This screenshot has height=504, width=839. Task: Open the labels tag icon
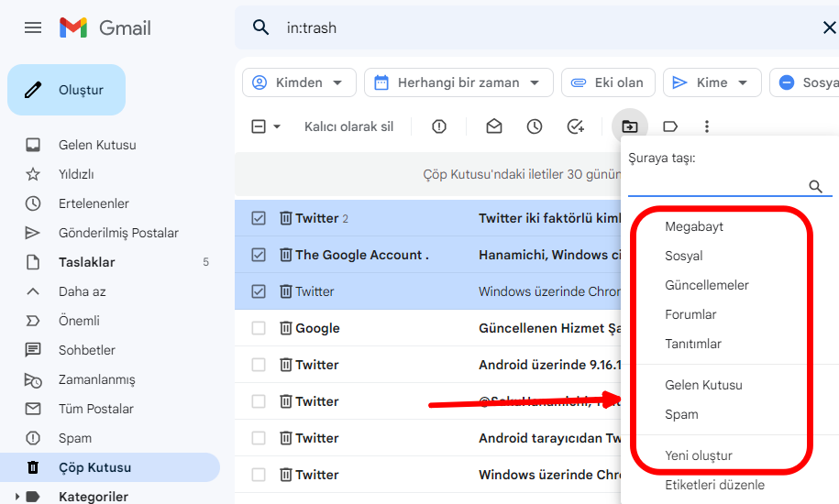[x=670, y=126]
